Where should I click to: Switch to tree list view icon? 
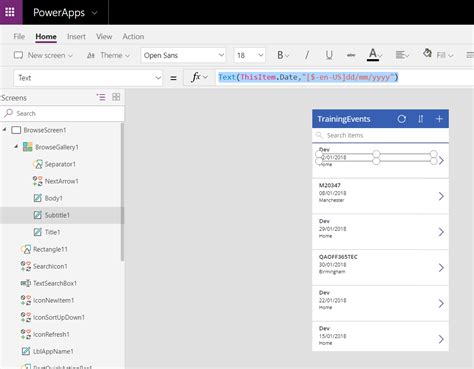click(101, 97)
